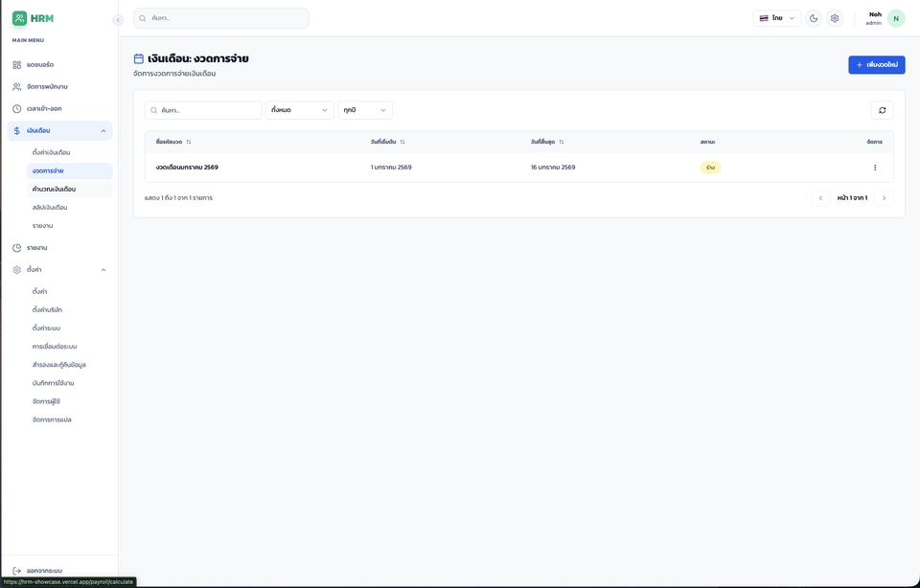920x588 pixels.
Task: Click the user avatar N
Action: tap(896, 18)
